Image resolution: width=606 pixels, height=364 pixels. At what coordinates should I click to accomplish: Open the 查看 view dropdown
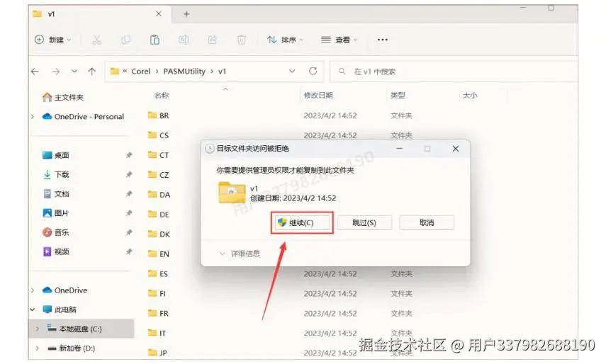coord(340,40)
